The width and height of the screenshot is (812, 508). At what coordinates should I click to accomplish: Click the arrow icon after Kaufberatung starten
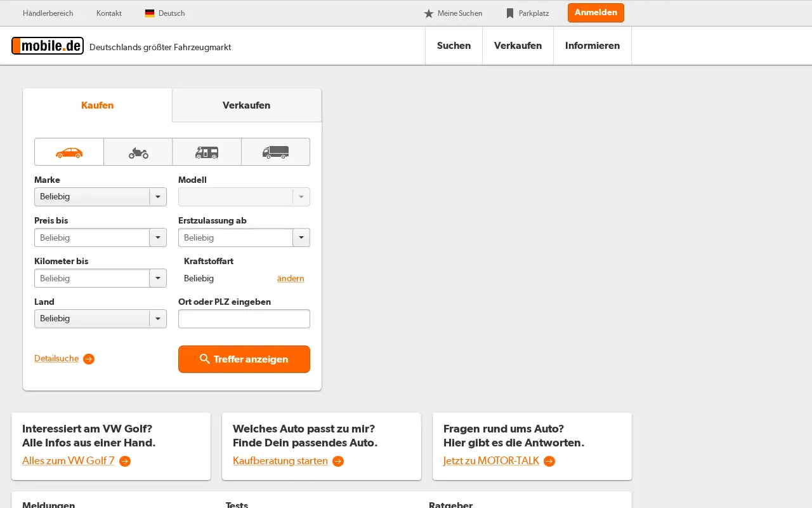click(x=338, y=462)
